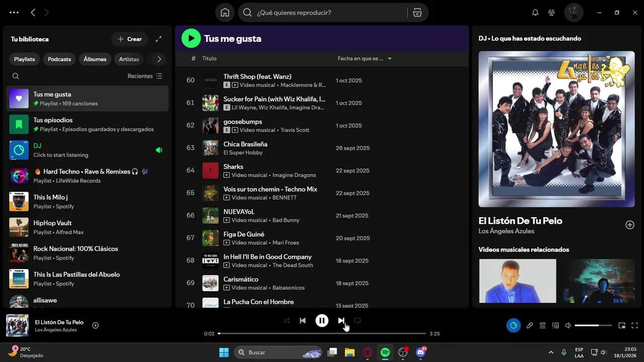Filter library by Playlists

point(25,59)
